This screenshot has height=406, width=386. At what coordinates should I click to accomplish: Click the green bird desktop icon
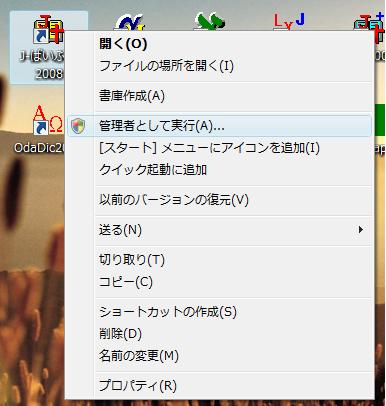(x=209, y=22)
